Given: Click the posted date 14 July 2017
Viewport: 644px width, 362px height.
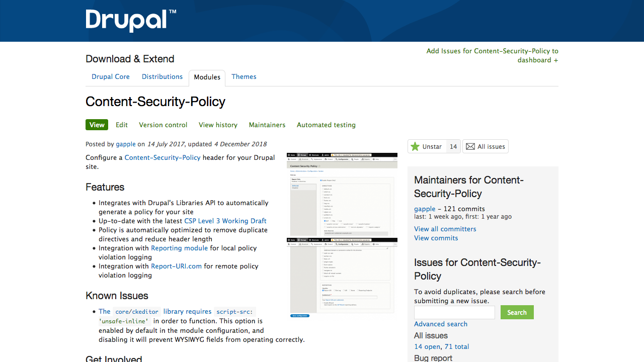Looking at the screenshot, I should (166, 144).
